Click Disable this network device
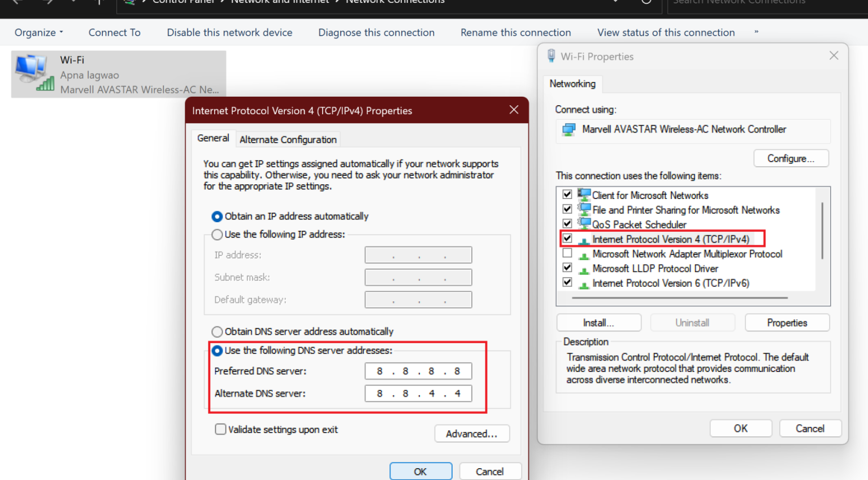868x480 pixels. coord(229,33)
